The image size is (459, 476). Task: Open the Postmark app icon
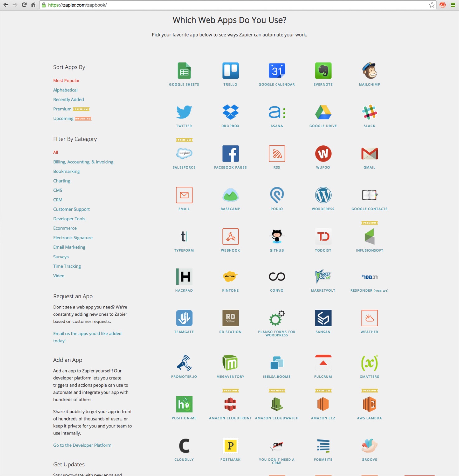[x=231, y=446]
